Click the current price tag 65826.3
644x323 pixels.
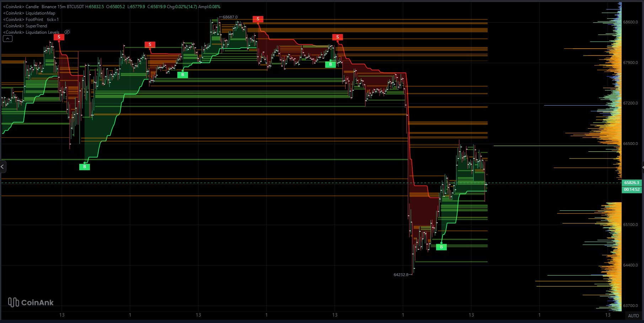pos(632,183)
